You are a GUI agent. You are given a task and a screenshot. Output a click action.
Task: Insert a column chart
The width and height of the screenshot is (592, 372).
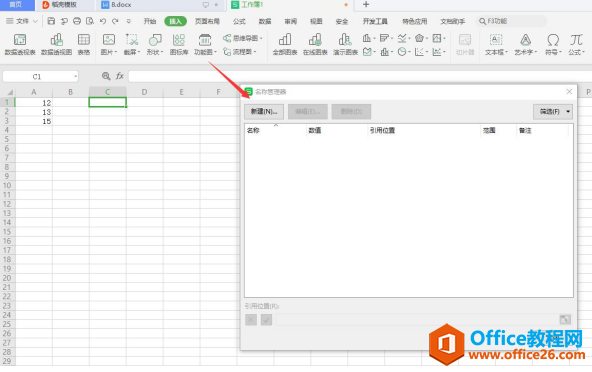(367, 38)
